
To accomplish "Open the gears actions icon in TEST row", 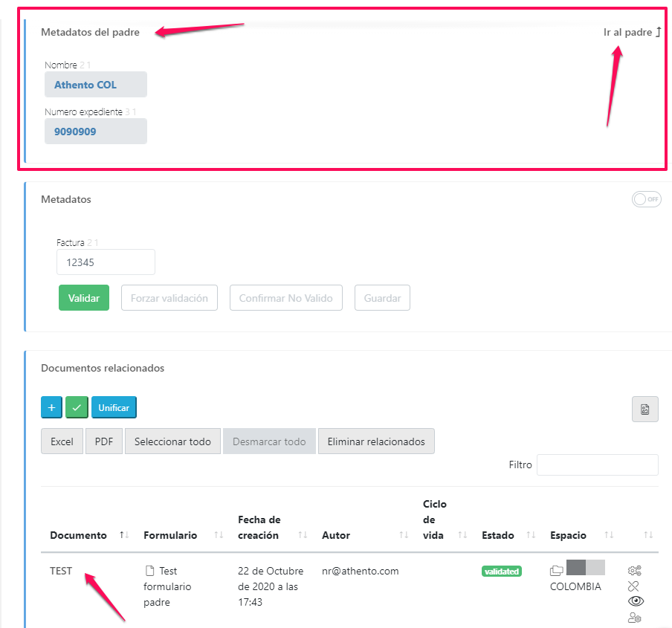I will coord(634,571).
